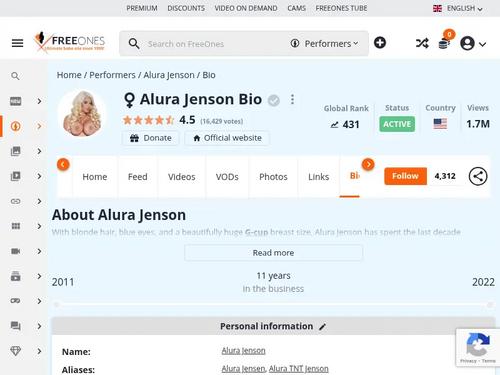Viewport: 500px width, 375px height.
Task: Open the sidebar photos icon
Action: (16, 151)
